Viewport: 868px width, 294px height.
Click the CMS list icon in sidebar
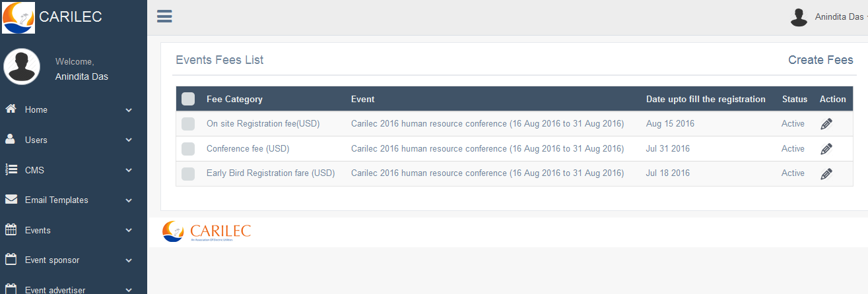pyautogui.click(x=11, y=169)
